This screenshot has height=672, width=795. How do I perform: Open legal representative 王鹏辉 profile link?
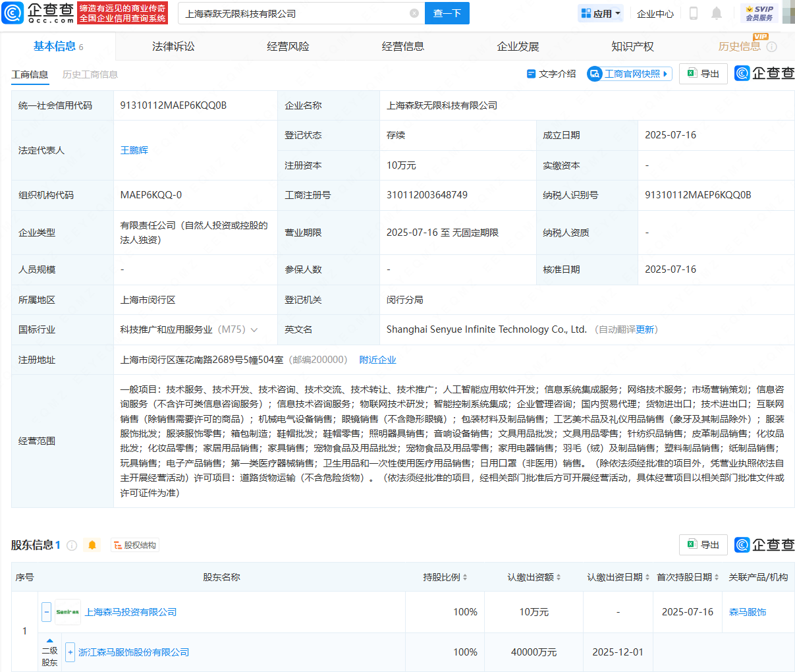point(135,150)
